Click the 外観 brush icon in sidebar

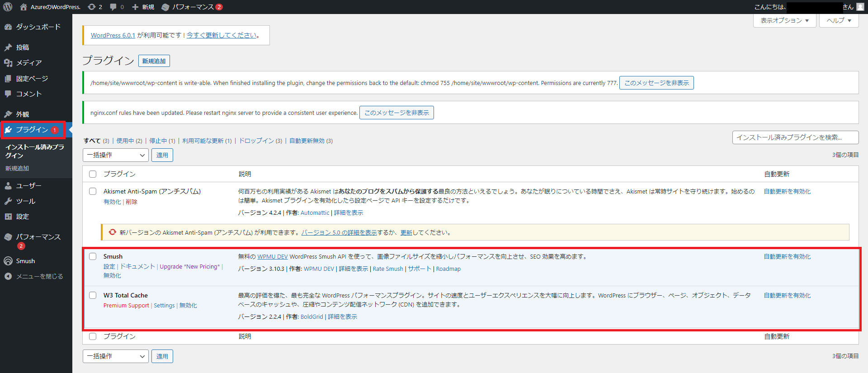pos(8,114)
